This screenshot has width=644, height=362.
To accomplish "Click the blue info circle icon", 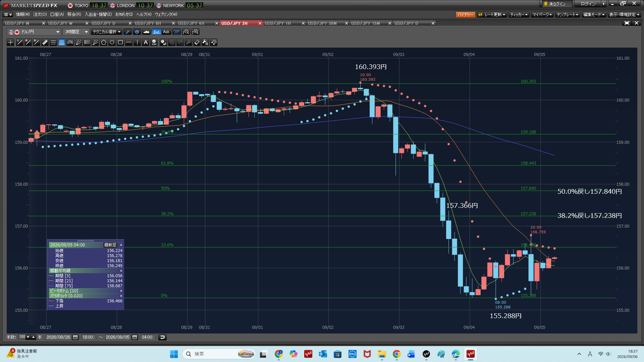I will (x=137, y=32).
